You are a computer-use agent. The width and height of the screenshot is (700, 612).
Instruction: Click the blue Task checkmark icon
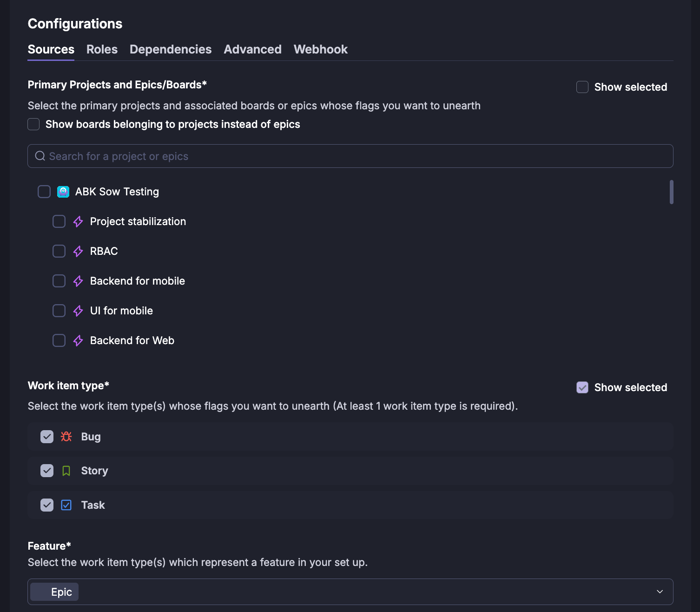(x=66, y=505)
